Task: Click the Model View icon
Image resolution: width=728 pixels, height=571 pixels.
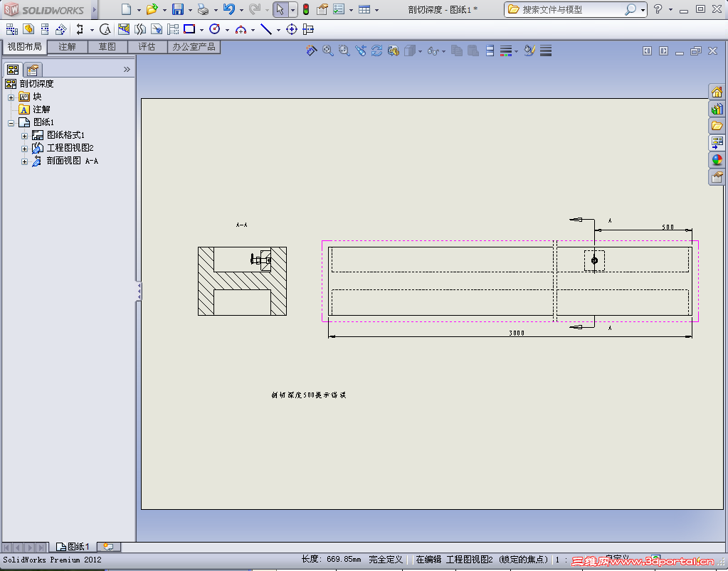Action: coord(28,30)
